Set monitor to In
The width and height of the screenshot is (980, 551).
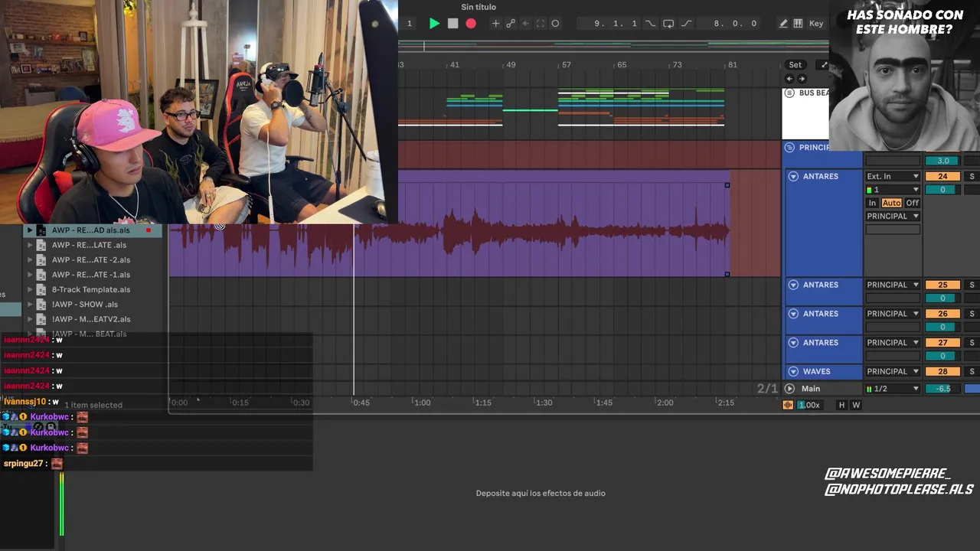[x=872, y=203]
